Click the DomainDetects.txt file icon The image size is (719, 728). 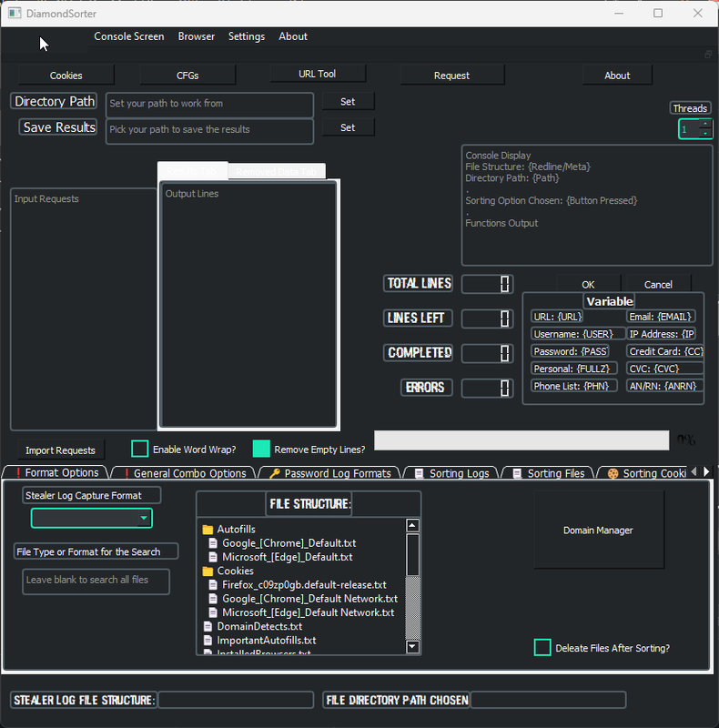208,626
